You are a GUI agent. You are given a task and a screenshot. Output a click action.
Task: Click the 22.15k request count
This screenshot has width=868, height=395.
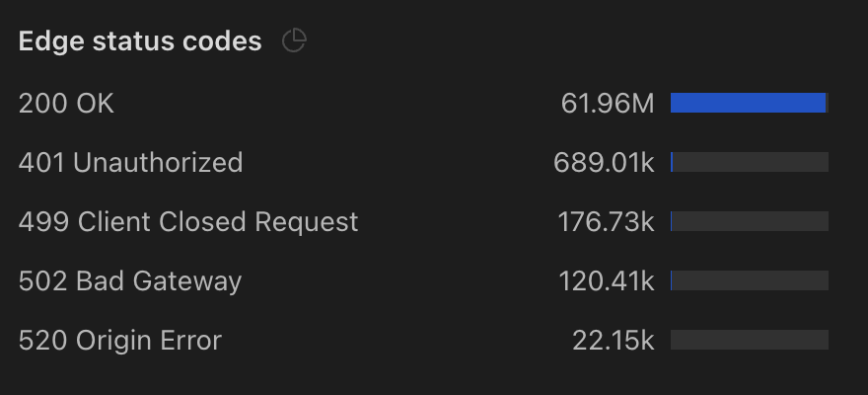coord(613,340)
